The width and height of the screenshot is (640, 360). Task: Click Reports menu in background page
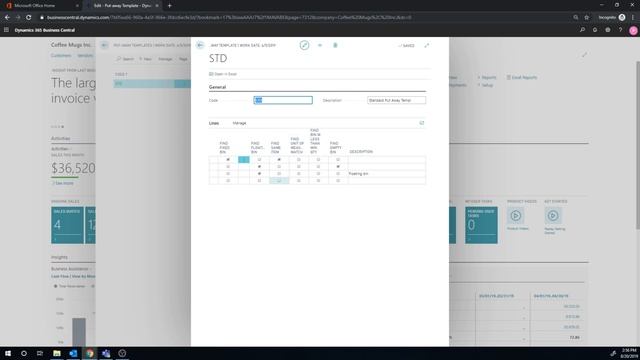(487, 77)
